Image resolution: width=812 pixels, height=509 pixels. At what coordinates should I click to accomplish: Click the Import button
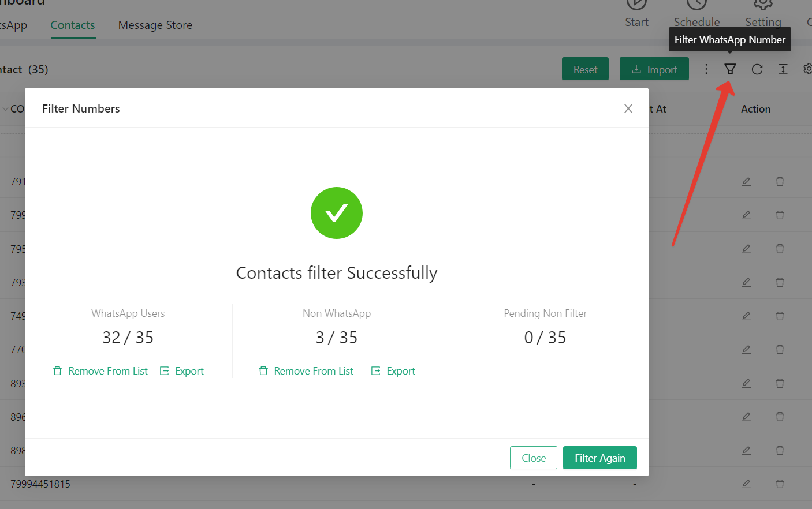tap(654, 69)
